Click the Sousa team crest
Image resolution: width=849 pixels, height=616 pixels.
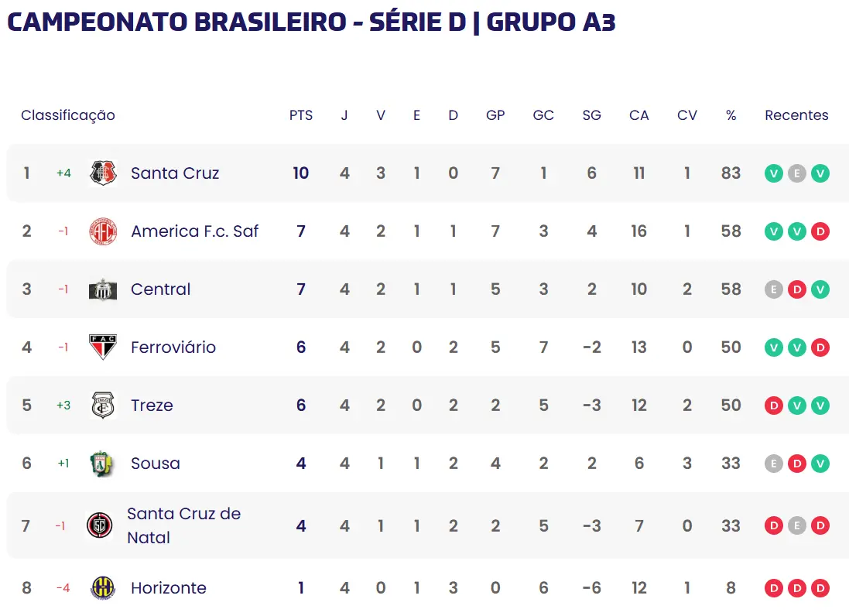coord(103,464)
